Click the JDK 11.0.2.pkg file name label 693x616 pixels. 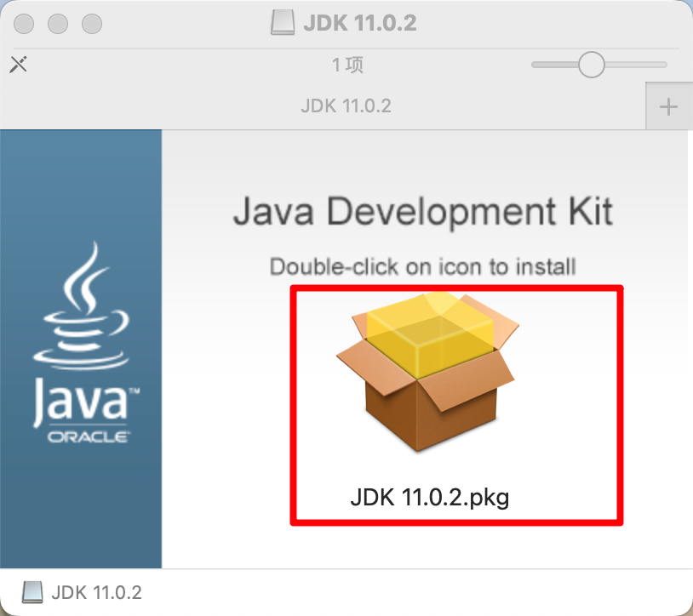[430, 498]
